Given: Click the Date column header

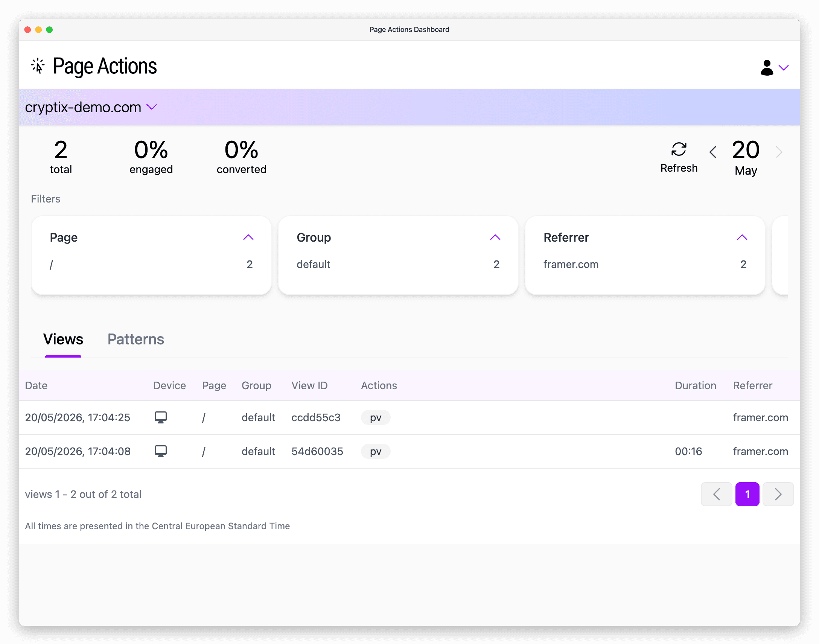Looking at the screenshot, I should [x=36, y=385].
